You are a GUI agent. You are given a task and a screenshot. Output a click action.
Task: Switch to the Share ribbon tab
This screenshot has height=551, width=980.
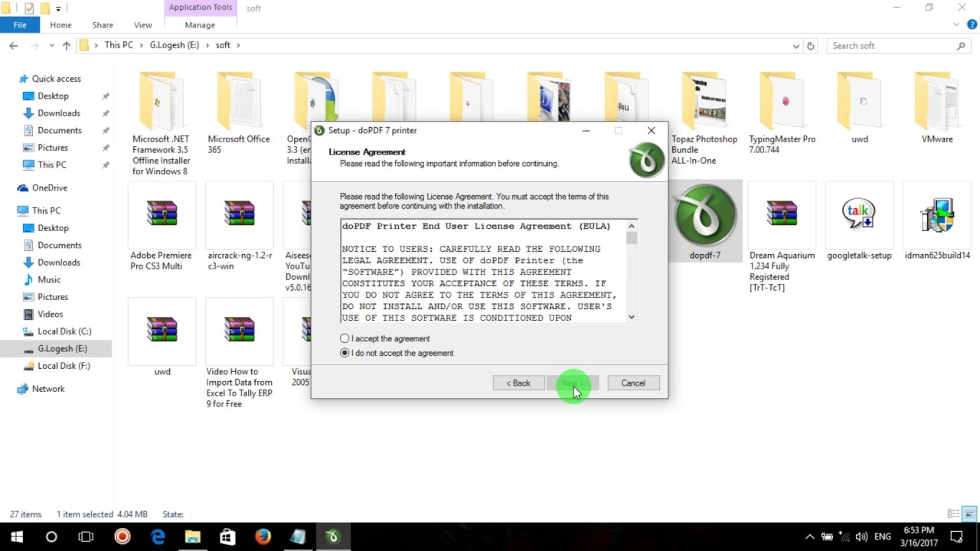103,25
